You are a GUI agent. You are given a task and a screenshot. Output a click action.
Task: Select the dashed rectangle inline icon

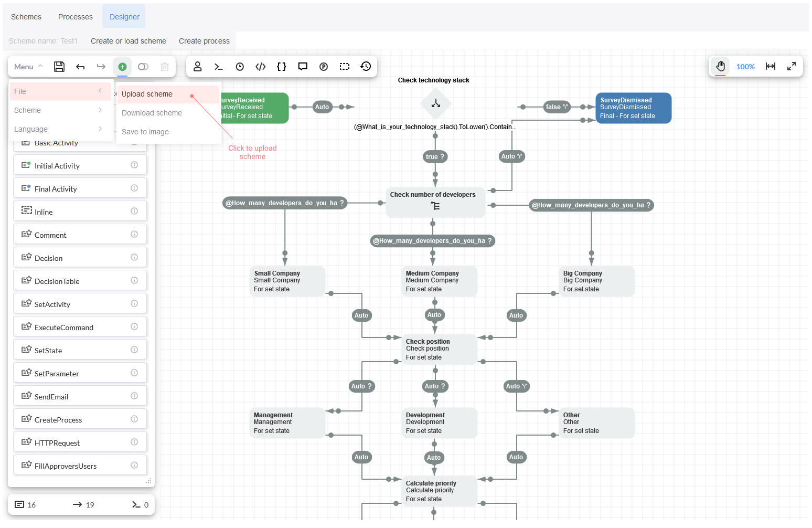tap(345, 67)
